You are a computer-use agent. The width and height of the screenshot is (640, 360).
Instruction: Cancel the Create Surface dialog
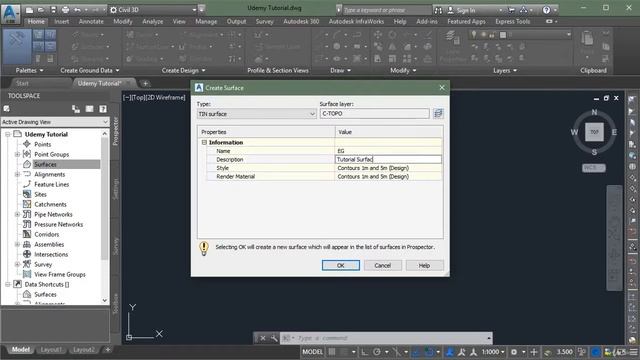pyautogui.click(x=382, y=265)
